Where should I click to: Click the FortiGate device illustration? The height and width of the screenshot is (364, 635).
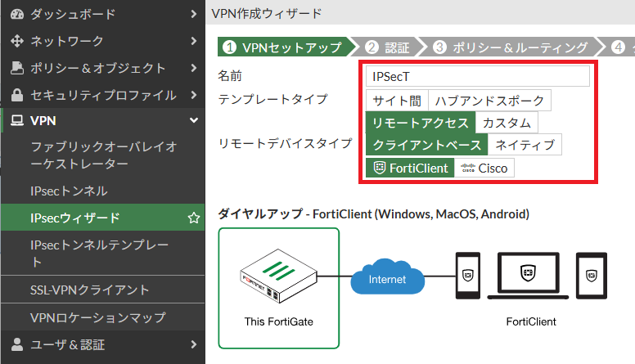pyautogui.click(x=278, y=276)
